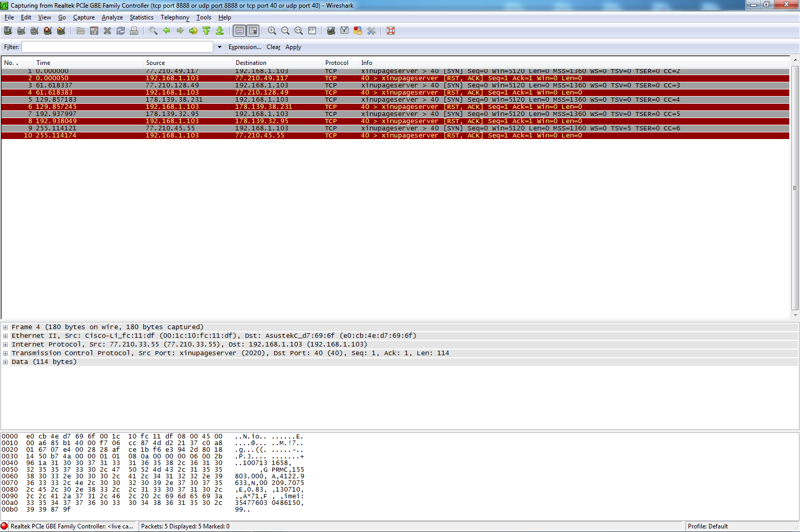The image size is (800, 532).
Task: Open the Help menu
Action: (225, 17)
